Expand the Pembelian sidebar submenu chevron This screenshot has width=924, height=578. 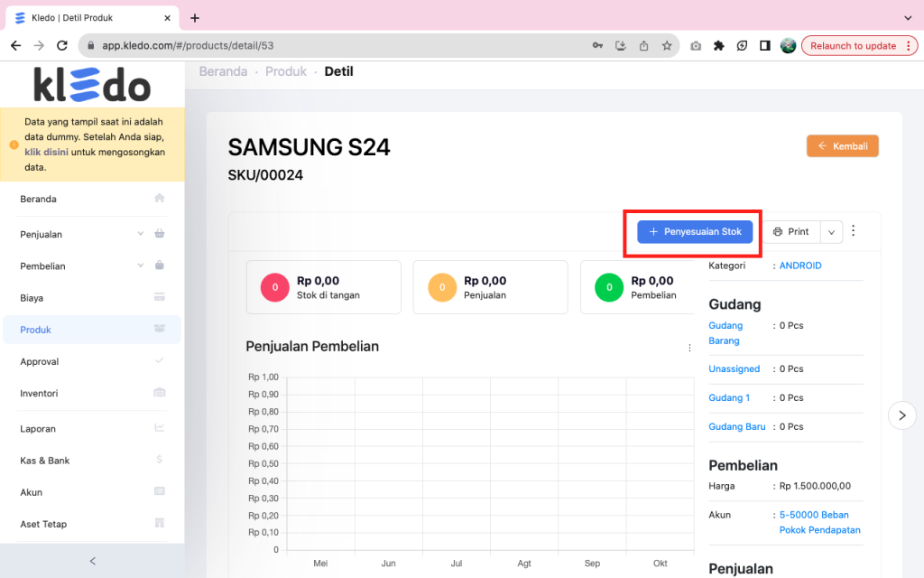click(x=140, y=266)
